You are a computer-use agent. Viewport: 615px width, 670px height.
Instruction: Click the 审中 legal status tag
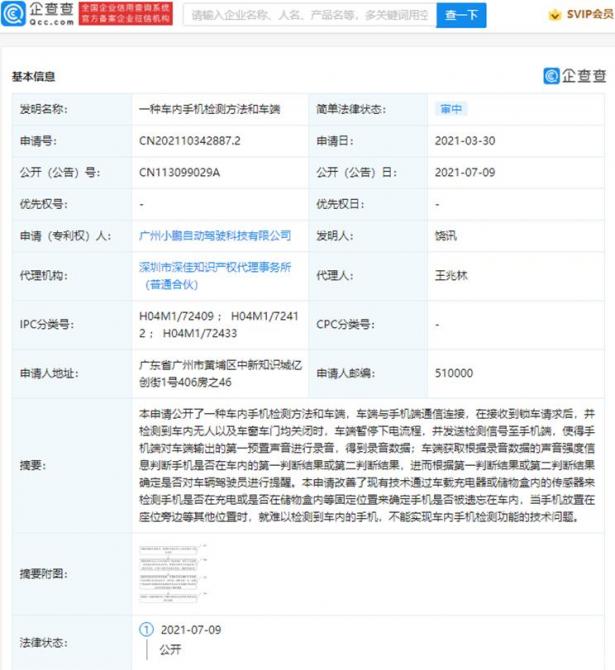(450, 109)
